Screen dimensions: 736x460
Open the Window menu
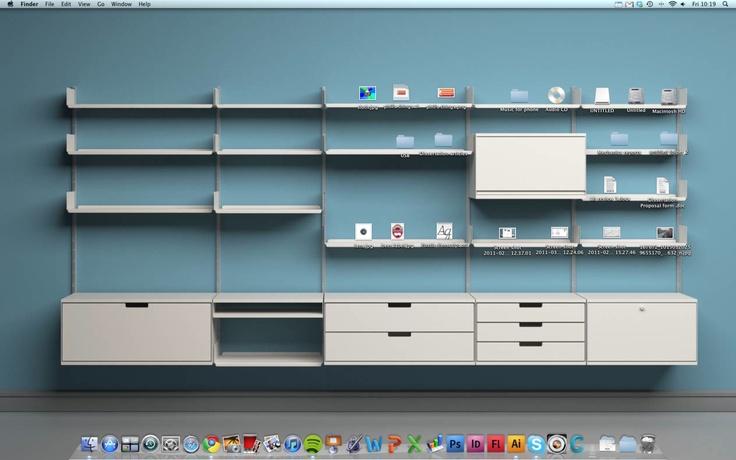121,4
